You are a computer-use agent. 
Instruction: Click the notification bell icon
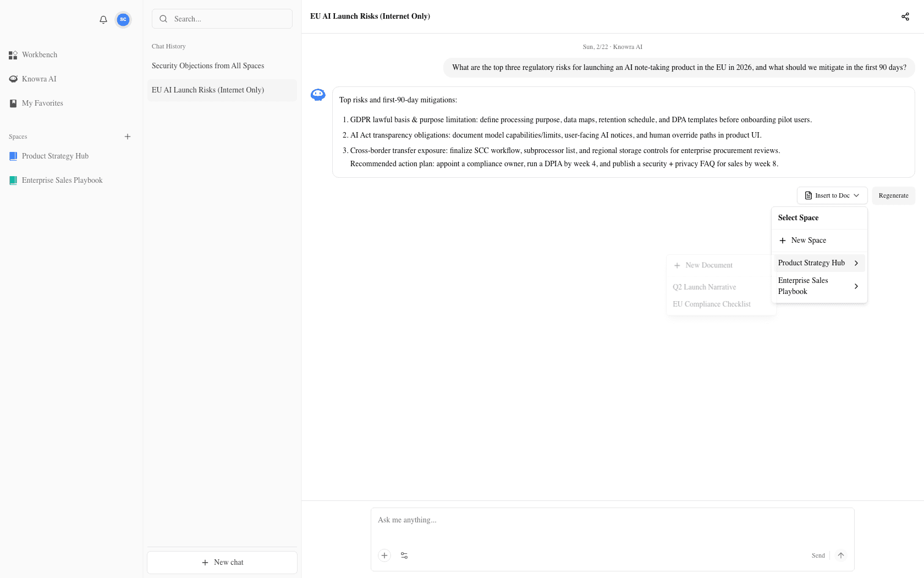[x=103, y=19]
